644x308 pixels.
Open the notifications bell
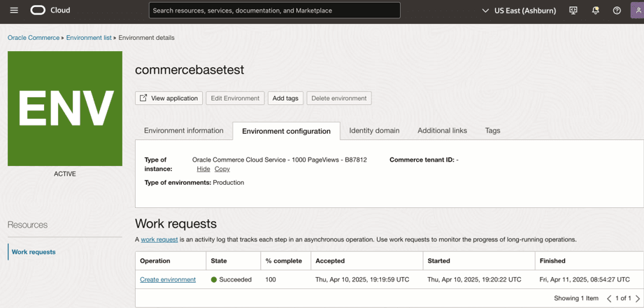(x=596, y=10)
